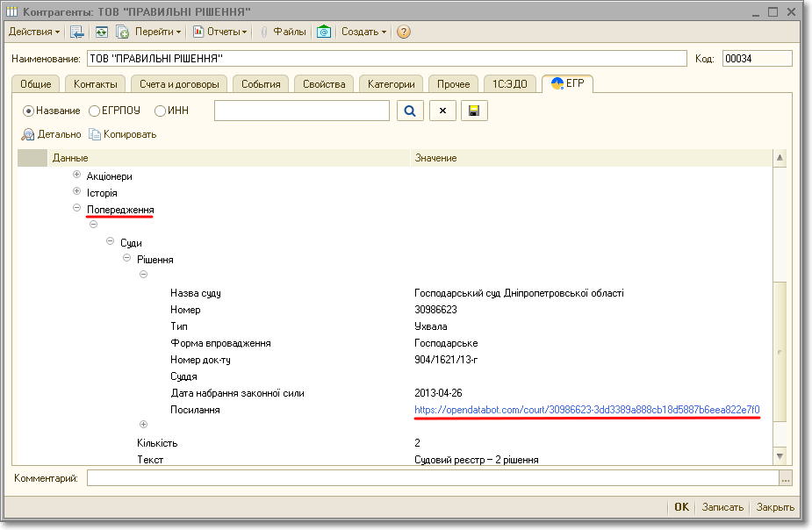Screen dimensions: 812x530
Task: Select the ЕГРПОУ radio button
Action: (x=94, y=111)
